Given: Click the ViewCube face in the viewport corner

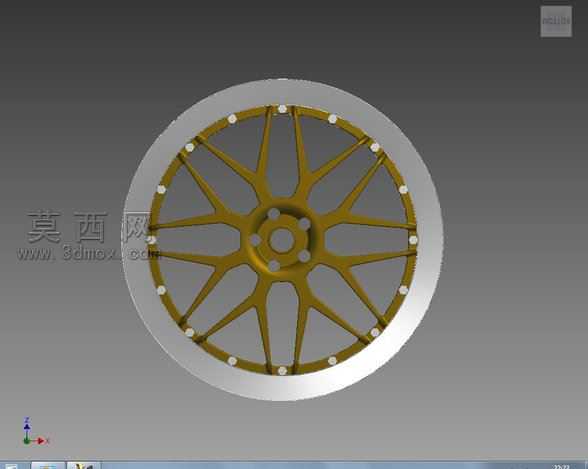Looking at the screenshot, I should pos(556,21).
